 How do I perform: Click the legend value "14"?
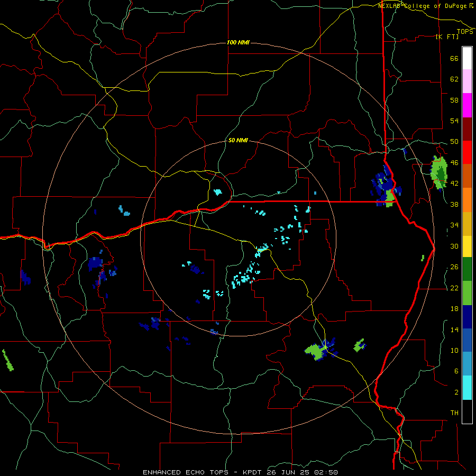454,329
